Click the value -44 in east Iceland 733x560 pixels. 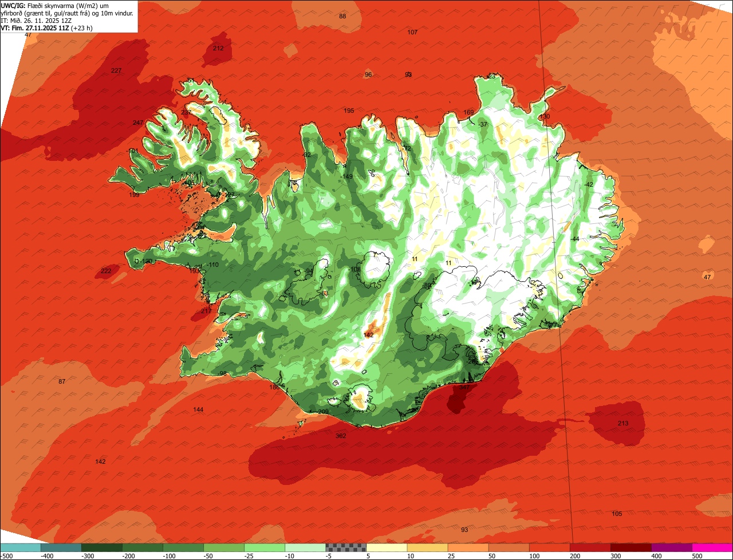pyautogui.click(x=574, y=239)
